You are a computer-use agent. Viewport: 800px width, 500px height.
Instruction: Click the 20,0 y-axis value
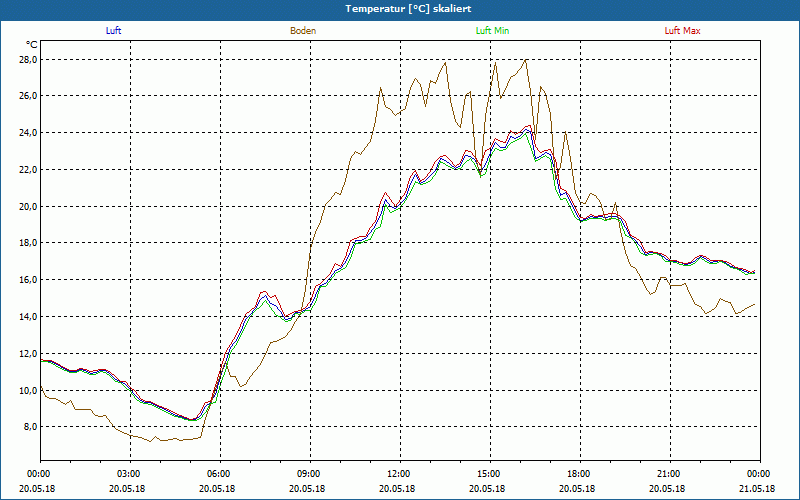click(x=29, y=206)
